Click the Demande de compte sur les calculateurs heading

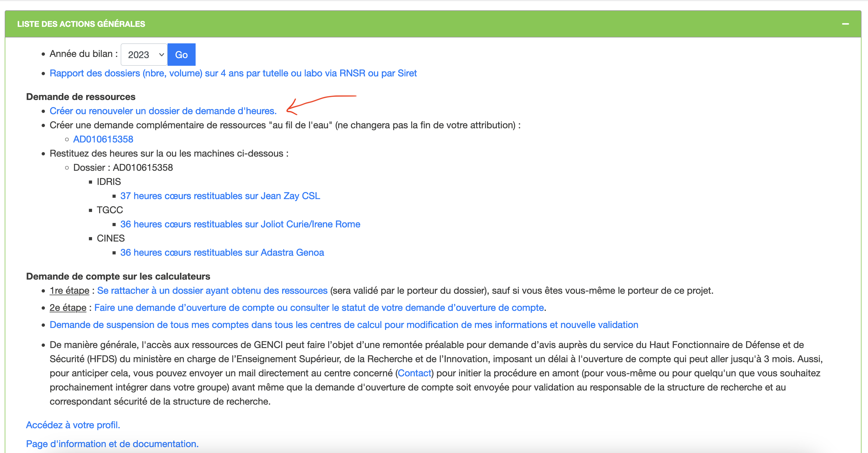pos(118,276)
